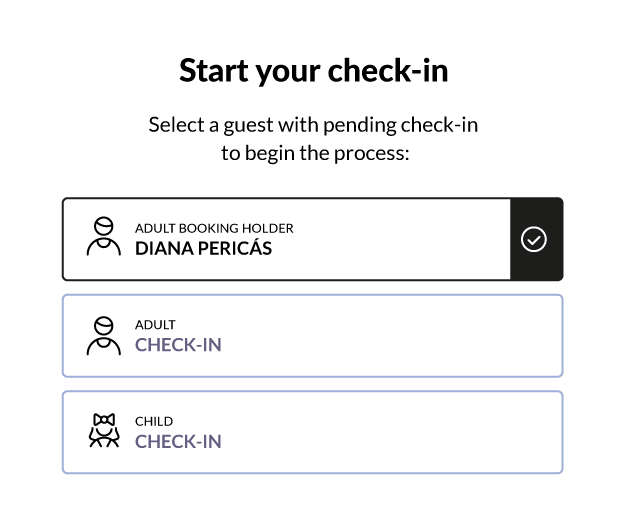Click the adult icon beside Diana Pericás
Viewport: 631px width, 532px height.
pos(103,237)
